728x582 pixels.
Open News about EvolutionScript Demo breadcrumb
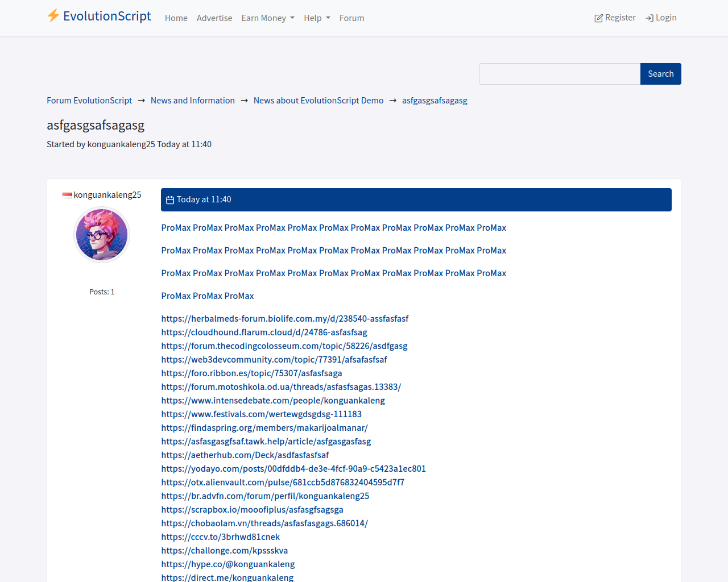point(318,101)
